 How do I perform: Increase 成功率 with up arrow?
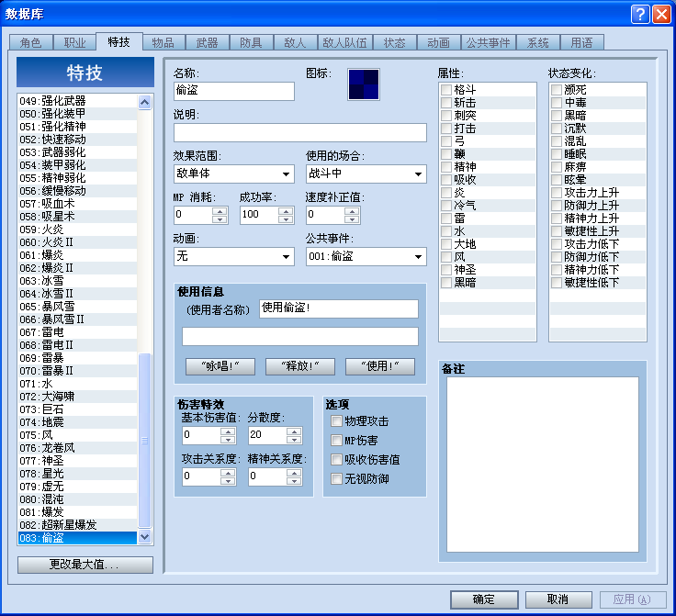(286, 211)
